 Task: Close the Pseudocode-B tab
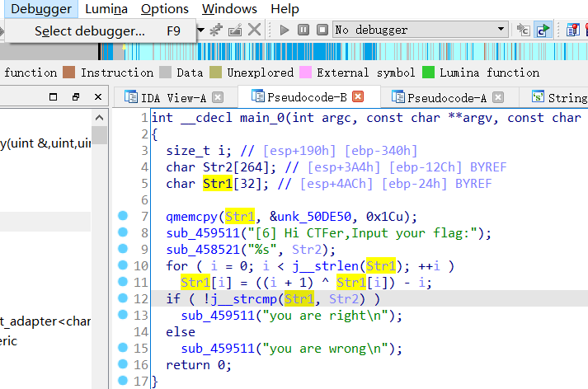click(358, 97)
